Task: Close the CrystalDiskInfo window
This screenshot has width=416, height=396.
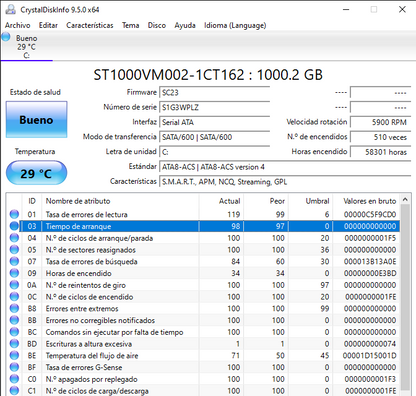Action: point(402,9)
